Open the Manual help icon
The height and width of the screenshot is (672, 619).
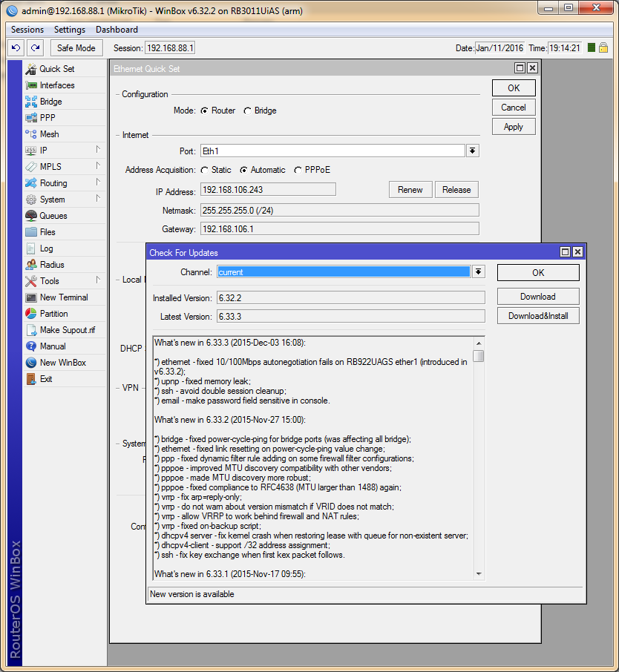(31, 346)
